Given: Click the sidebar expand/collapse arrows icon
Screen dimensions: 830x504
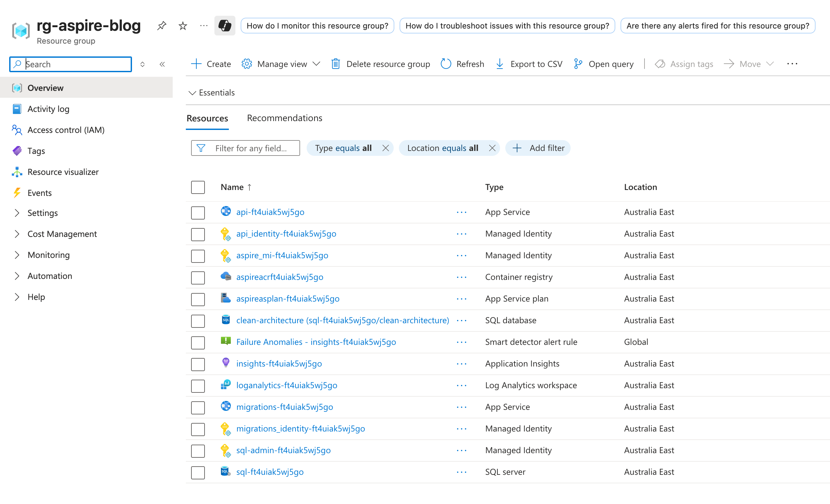Looking at the screenshot, I should pos(142,64).
